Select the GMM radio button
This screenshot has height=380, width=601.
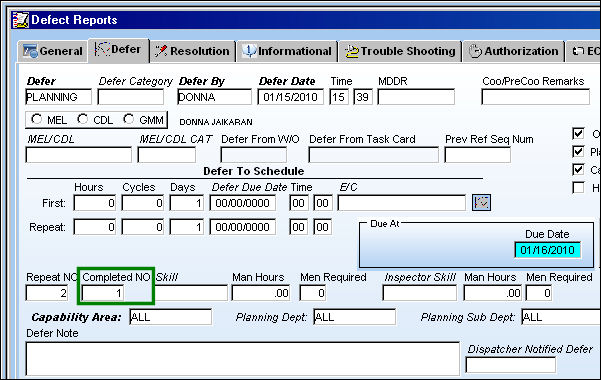(128, 119)
